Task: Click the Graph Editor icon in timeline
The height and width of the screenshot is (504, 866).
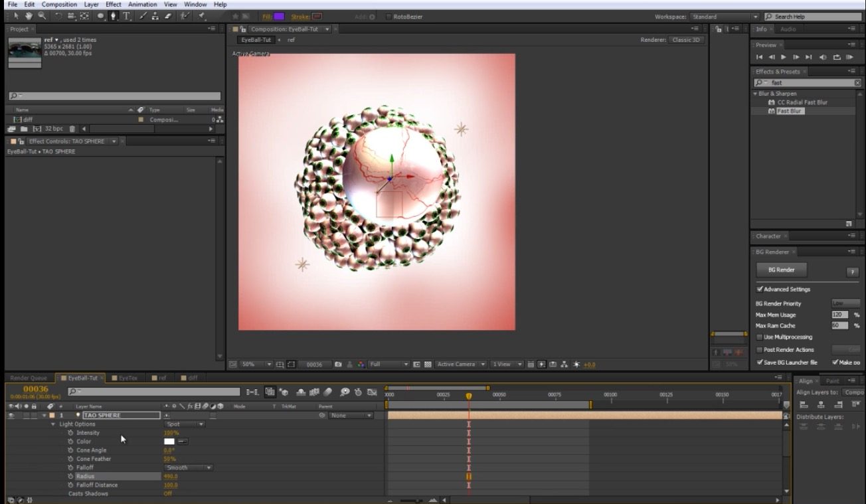Action: tap(372, 392)
